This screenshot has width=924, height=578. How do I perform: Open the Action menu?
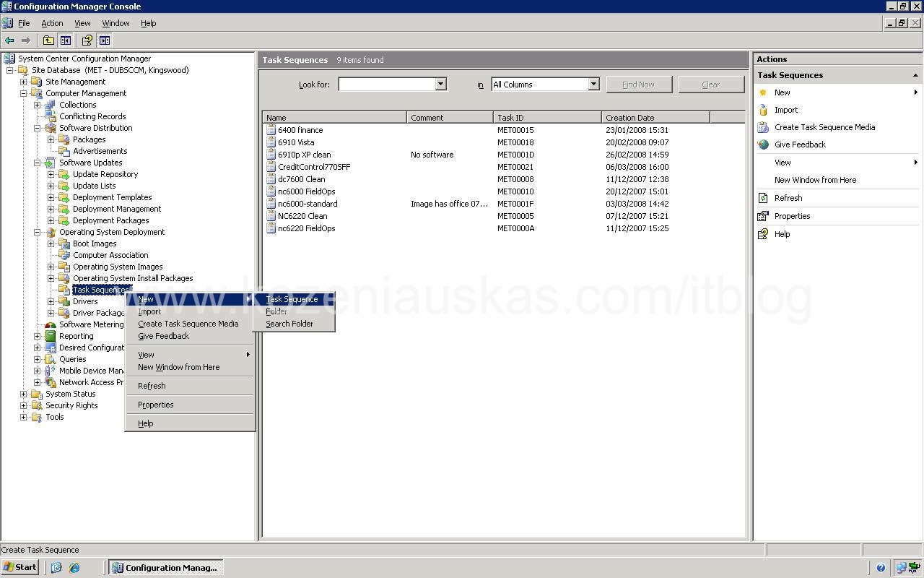pos(52,23)
